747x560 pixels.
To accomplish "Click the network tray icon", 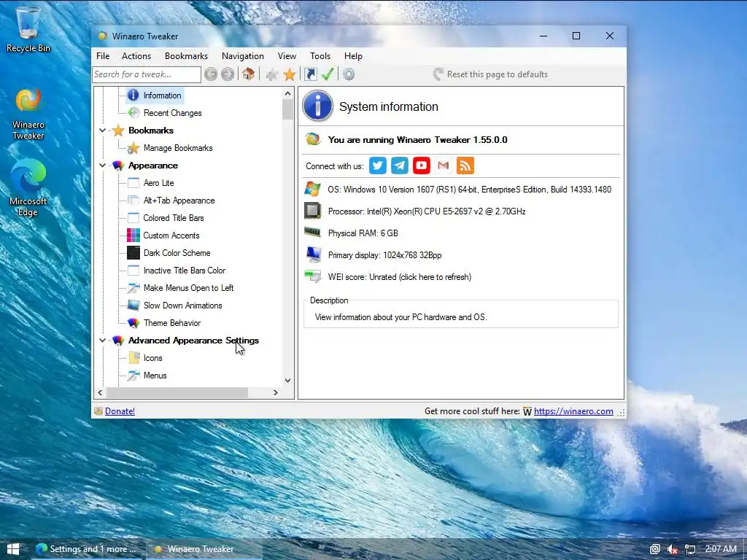I will click(690, 550).
